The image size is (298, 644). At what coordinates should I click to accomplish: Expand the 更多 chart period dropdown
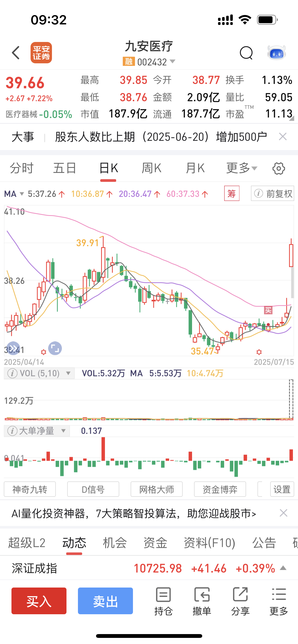pos(242,168)
